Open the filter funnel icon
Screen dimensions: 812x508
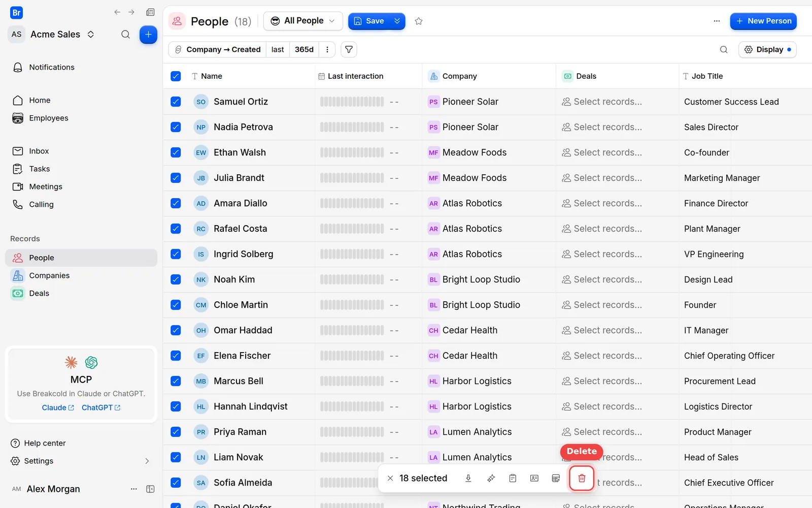click(349, 49)
